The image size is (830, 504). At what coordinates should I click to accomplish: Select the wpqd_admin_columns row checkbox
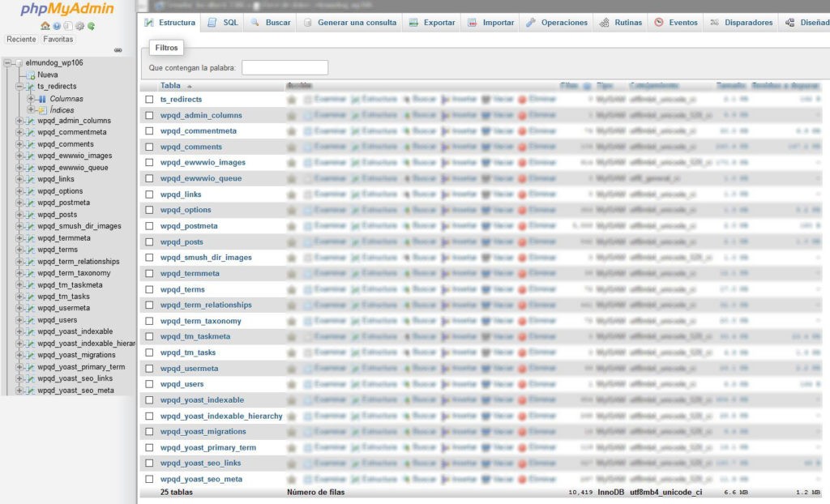point(149,115)
